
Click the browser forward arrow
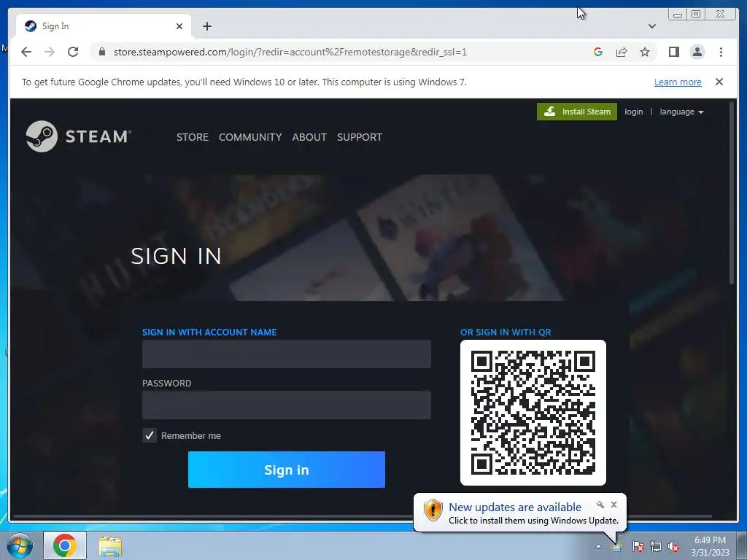[50, 52]
